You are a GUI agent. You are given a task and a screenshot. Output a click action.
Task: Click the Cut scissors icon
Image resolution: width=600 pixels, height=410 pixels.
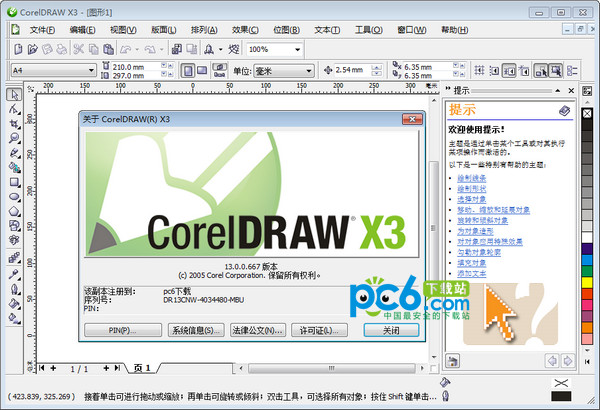(x=79, y=49)
